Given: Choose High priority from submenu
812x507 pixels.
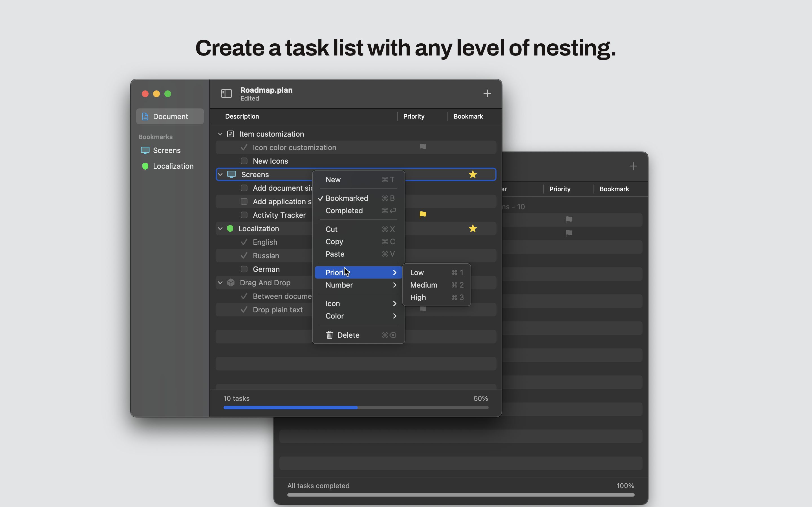Looking at the screenshot, I should click(x=418, y=297).
